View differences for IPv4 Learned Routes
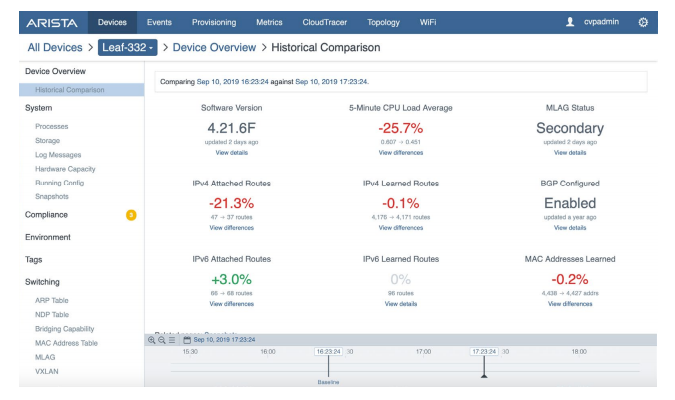The width and height of the screenshot is (675, 400). click(x=401, y=228)
